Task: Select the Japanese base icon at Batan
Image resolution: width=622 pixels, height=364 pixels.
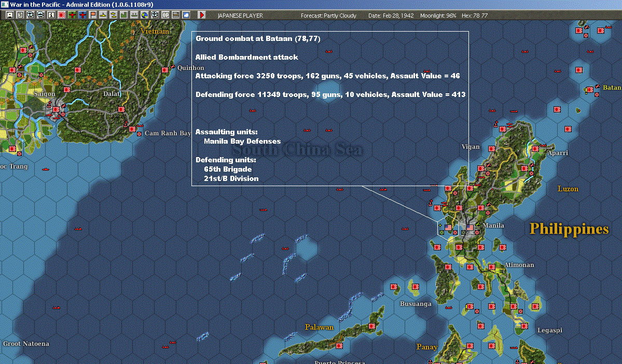Action: coord(590,90)
